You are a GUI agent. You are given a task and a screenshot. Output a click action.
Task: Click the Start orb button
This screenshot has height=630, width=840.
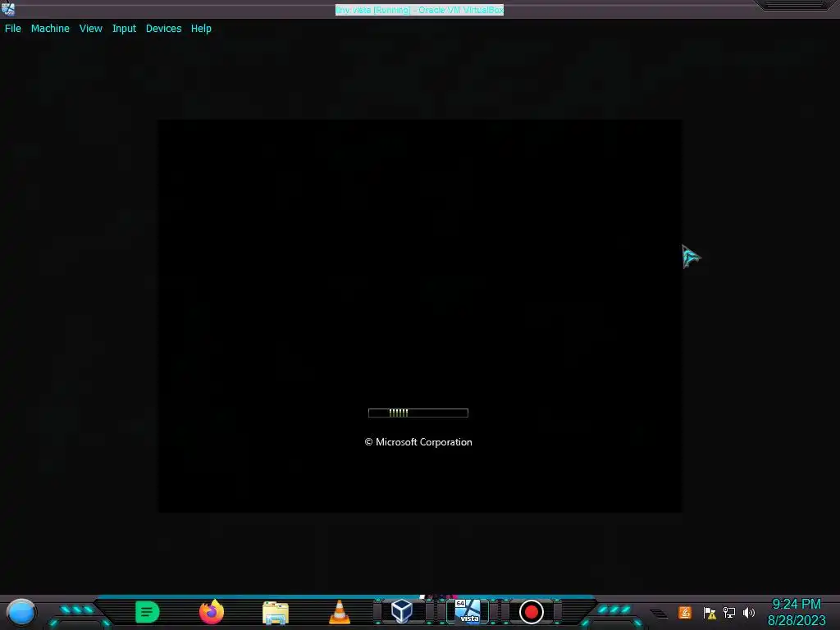(x=21, y=612)
